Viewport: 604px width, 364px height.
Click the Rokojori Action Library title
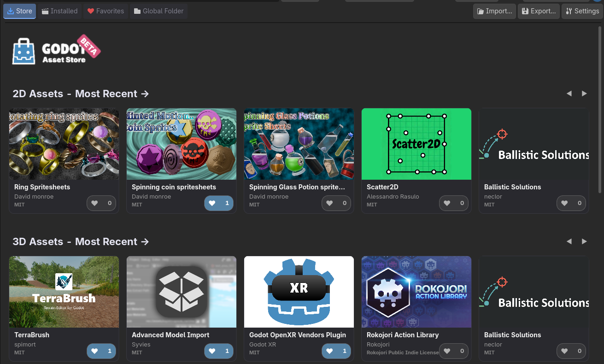(403, 335)
